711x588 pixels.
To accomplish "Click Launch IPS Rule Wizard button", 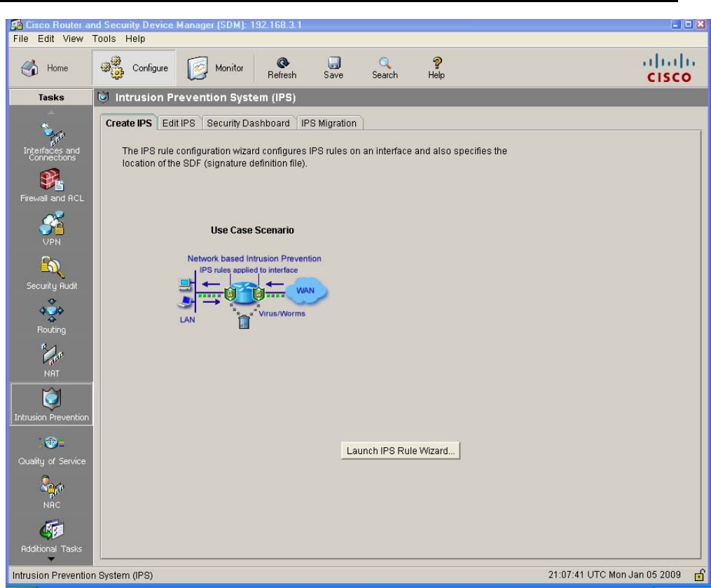I will [401, 451].
